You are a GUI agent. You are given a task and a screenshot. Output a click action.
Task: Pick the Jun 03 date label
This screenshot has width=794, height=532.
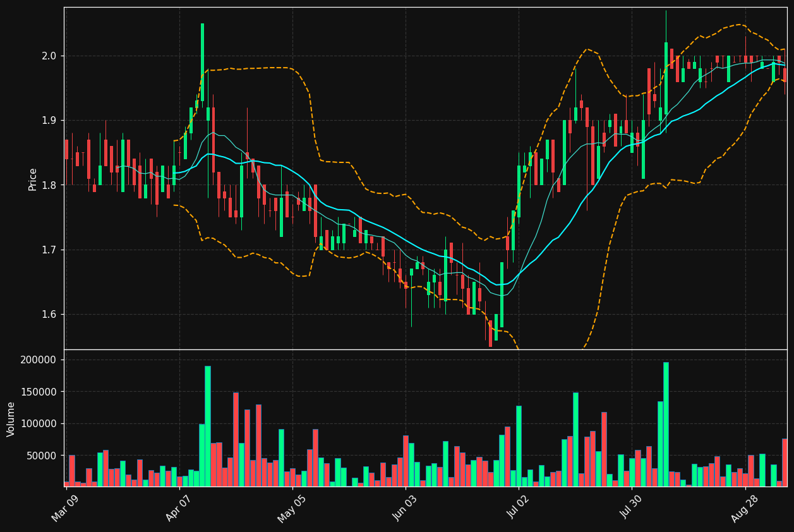click(405, 507)
